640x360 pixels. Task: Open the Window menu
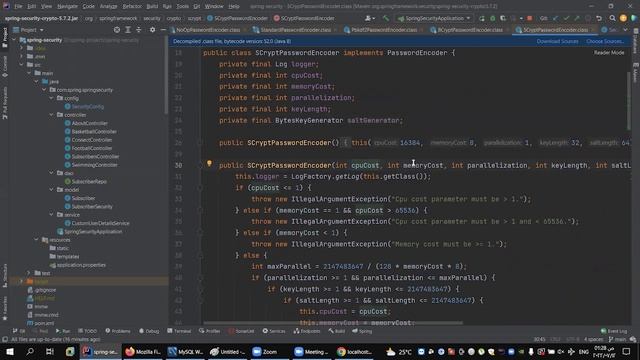(214, 7)
